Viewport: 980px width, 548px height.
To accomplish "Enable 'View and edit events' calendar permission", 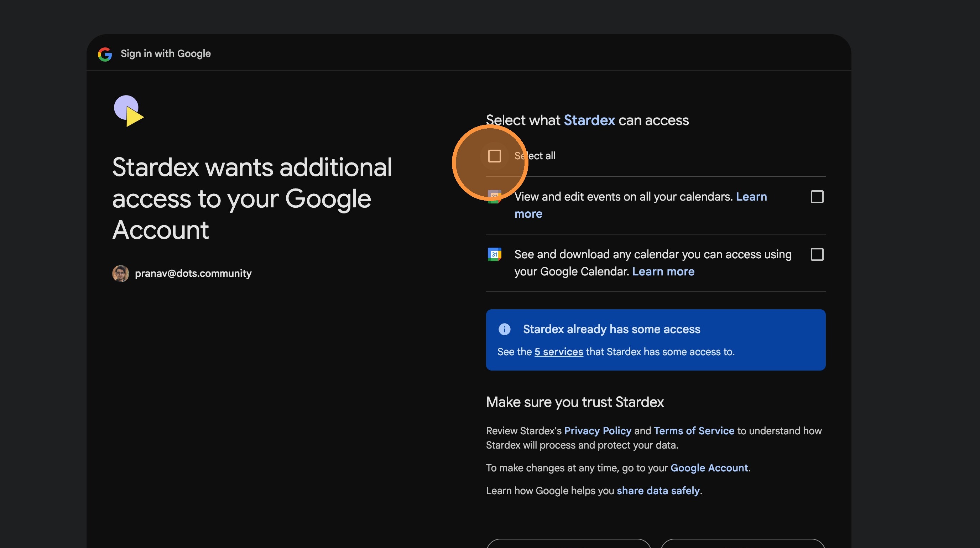I will click(817, 197).
